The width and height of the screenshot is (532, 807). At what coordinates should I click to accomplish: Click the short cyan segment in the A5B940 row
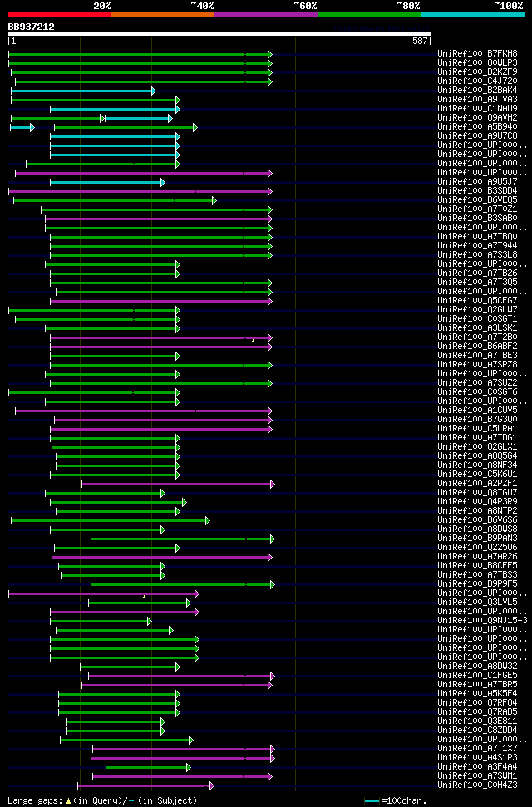pyautogui.click(x=22, y=127)
